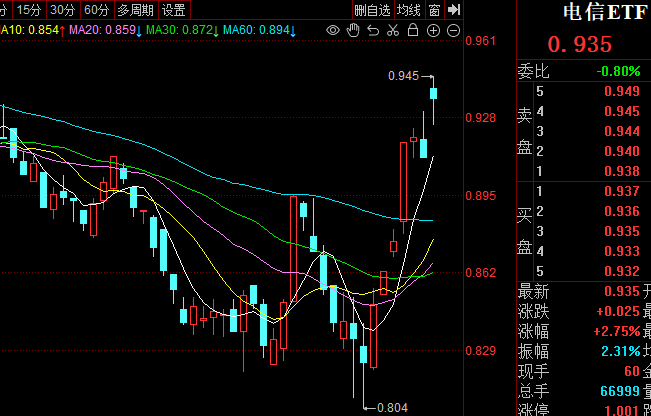Select the 60分 period tab

[x=96, y=10]
